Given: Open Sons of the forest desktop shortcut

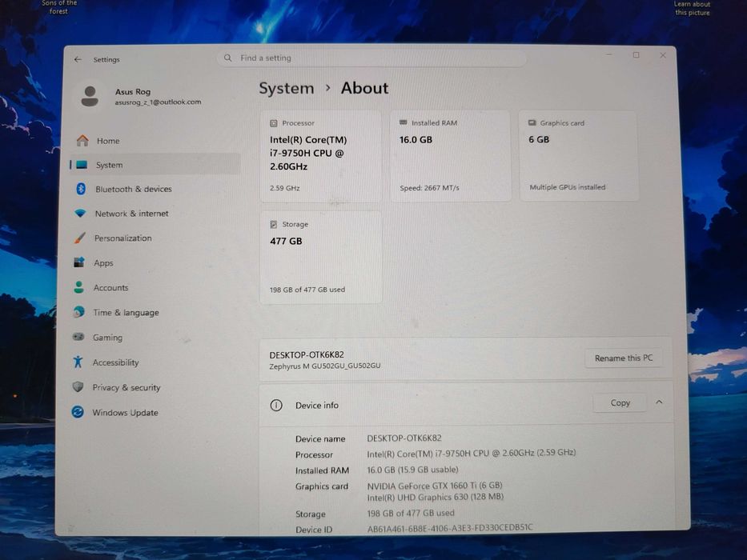Looking at the screenshot, I should [59, 7].
